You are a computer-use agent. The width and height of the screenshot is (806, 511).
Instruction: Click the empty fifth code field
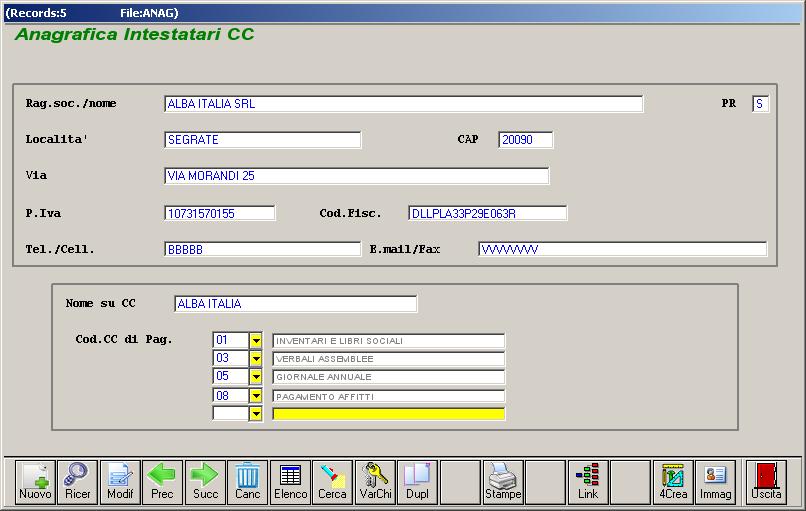[x=231, y=414]
